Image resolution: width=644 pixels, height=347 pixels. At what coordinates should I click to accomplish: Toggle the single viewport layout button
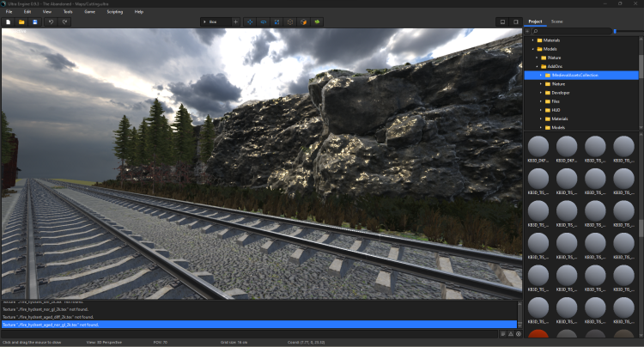point(502,21)
